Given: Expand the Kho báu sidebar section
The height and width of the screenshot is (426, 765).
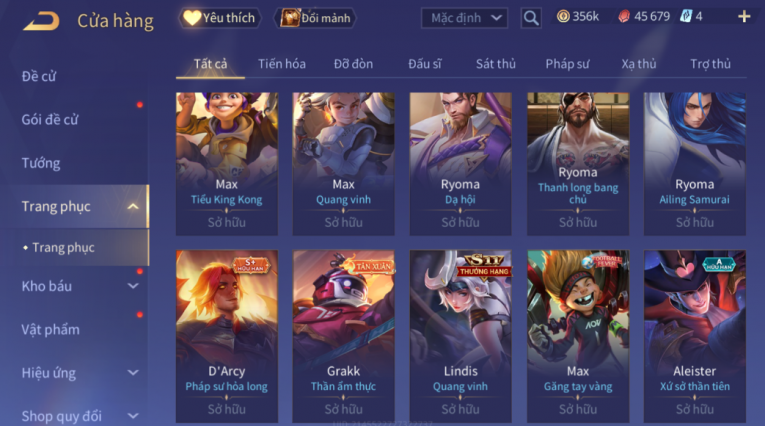Looking at the screenshot, I should coord(133,286).
